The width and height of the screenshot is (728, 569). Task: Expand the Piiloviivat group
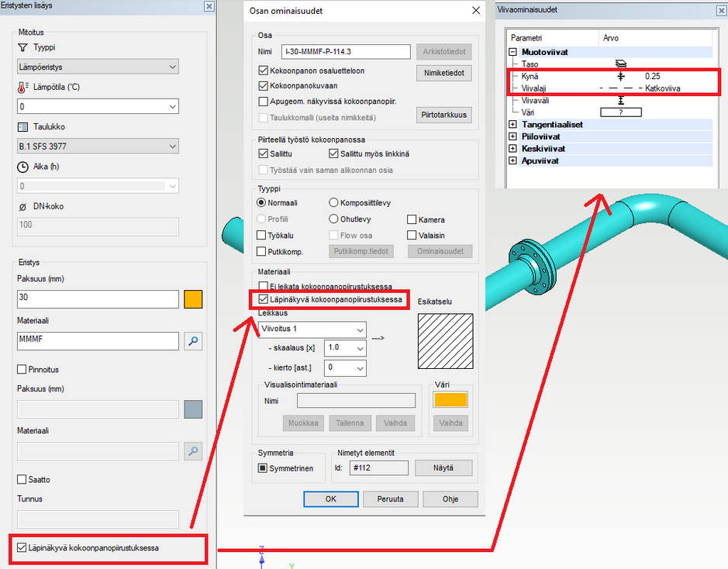click(513, 136)
